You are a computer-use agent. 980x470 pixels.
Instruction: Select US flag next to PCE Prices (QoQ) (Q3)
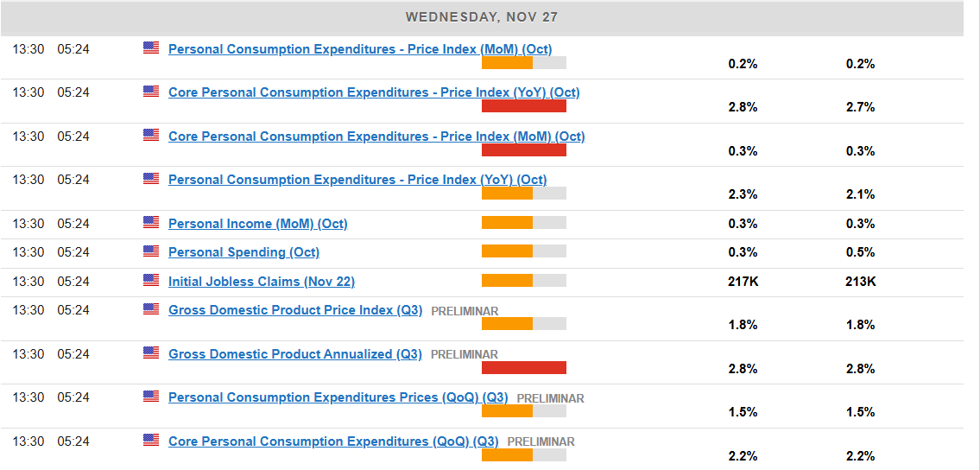point(151,396)
